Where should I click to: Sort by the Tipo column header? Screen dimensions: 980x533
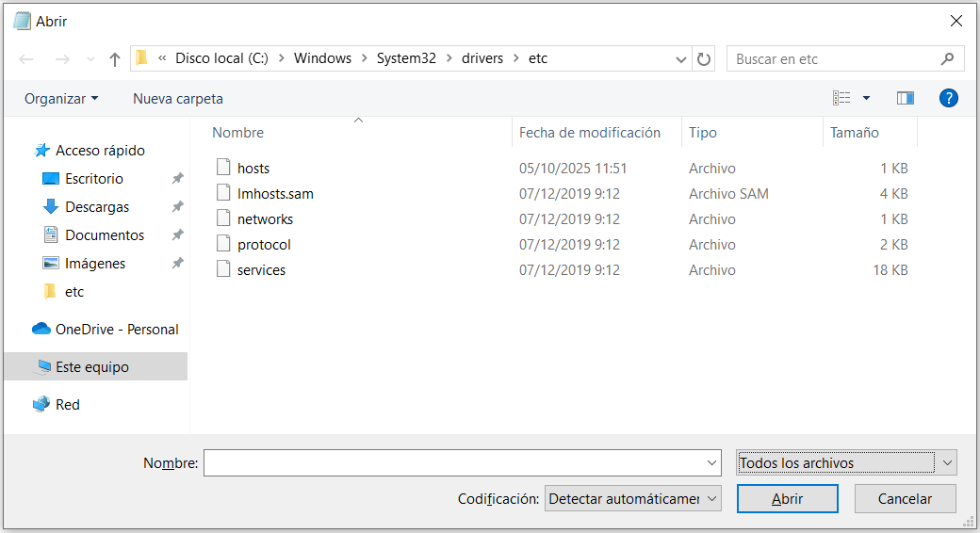[703, 133]
